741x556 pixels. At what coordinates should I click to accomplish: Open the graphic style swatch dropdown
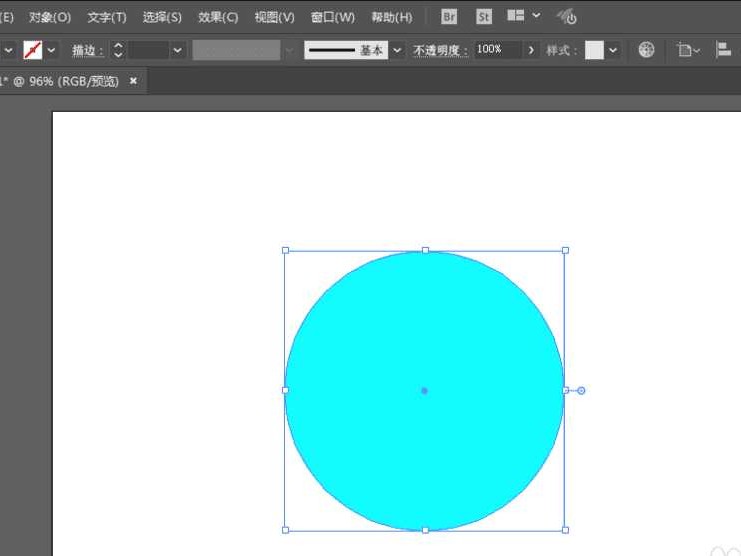613,50
